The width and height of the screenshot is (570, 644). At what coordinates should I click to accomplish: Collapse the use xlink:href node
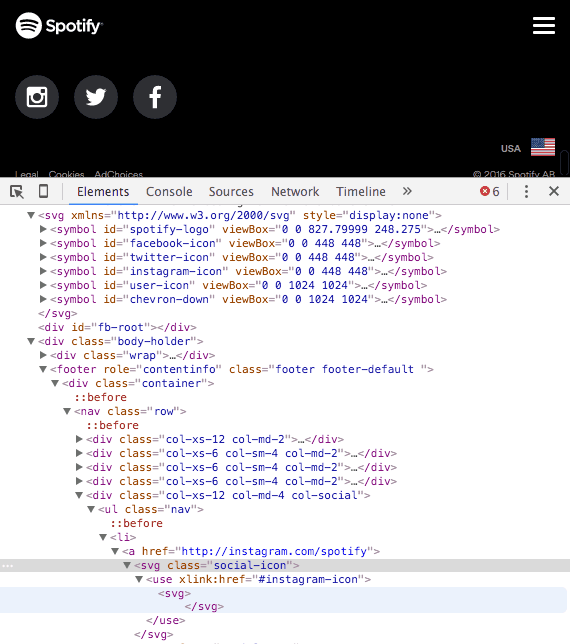coord(139,580)
